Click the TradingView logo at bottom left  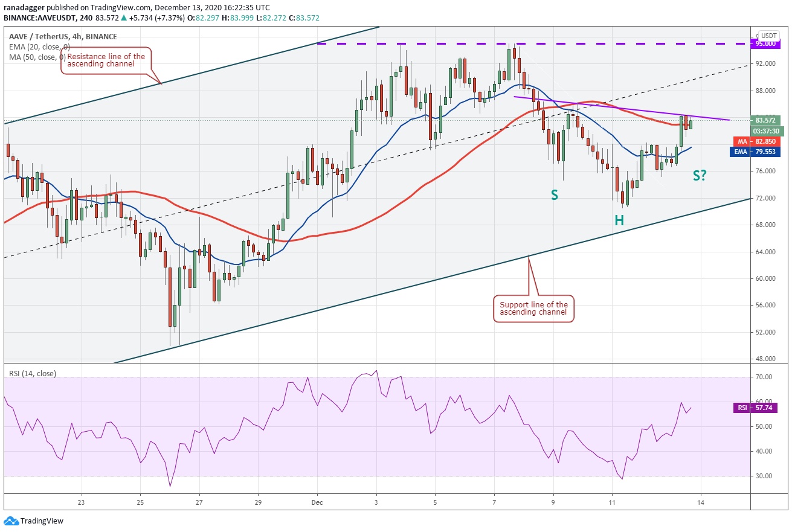[34, 521]
